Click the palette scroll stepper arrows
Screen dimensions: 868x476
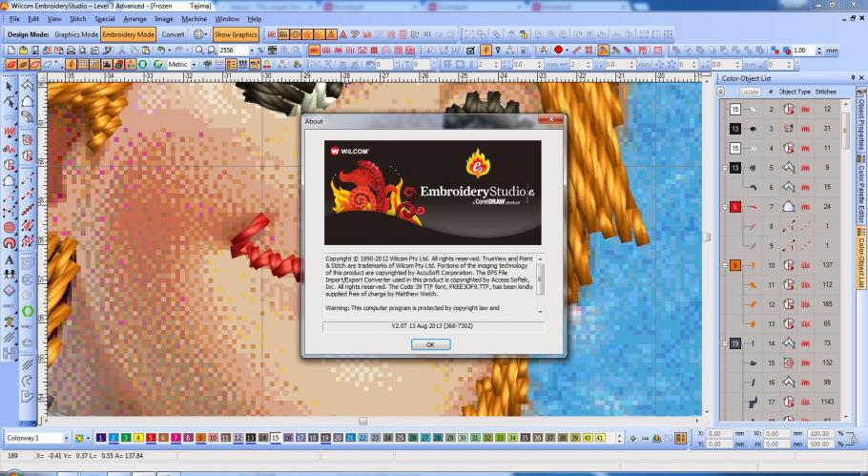619,438
